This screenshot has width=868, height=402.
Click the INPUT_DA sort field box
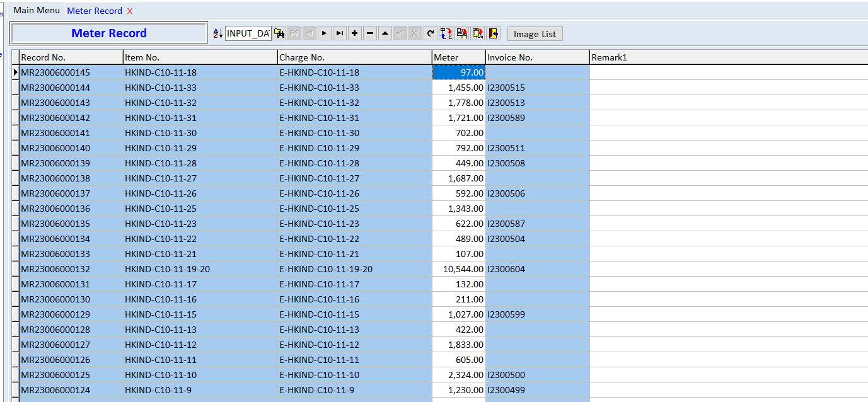point(248,33)
